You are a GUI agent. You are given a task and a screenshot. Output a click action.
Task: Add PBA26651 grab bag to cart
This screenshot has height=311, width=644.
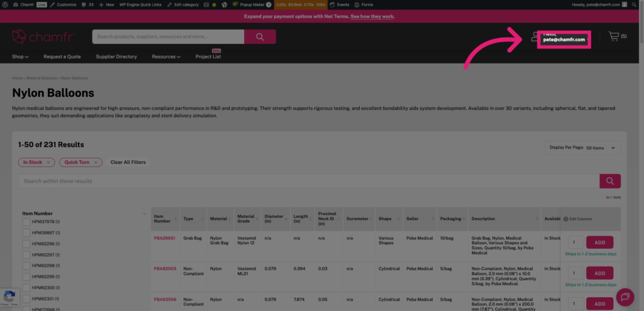[x=599, y=243]
